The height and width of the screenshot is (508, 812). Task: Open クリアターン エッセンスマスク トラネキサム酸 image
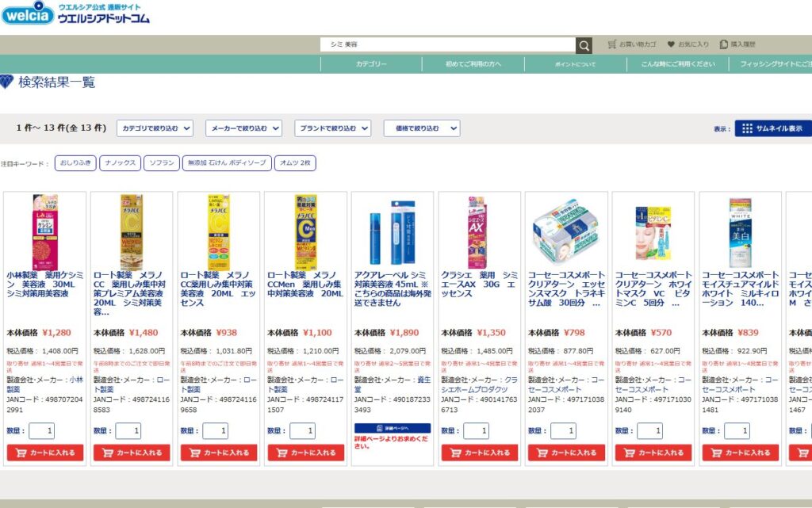(x=566, y=233)
